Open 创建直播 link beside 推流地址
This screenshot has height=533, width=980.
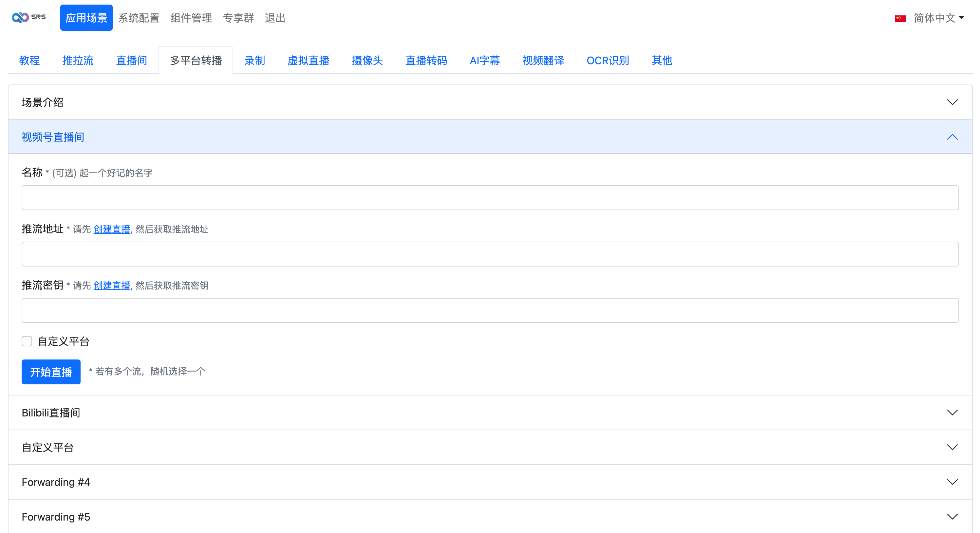[x=112, y=229]
